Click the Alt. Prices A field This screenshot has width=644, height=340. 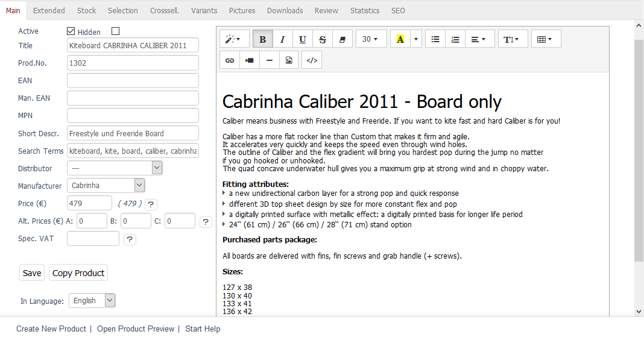(92, 221)
